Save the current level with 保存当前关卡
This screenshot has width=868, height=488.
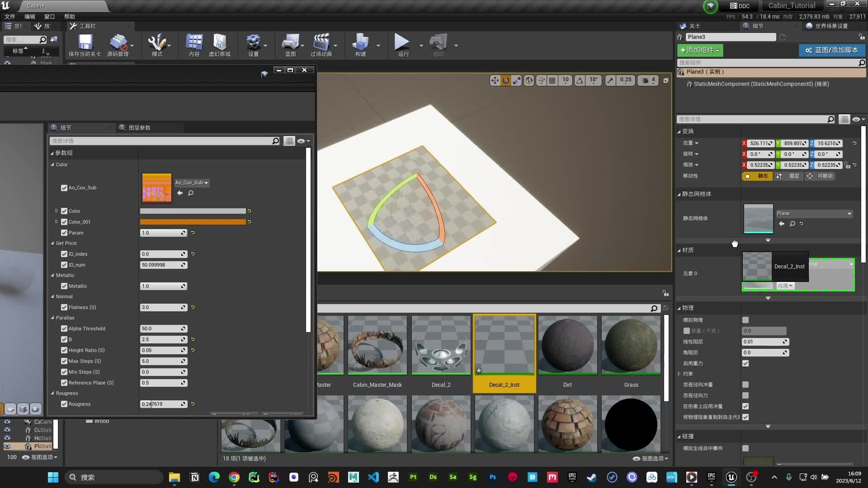tap(85, 44)
